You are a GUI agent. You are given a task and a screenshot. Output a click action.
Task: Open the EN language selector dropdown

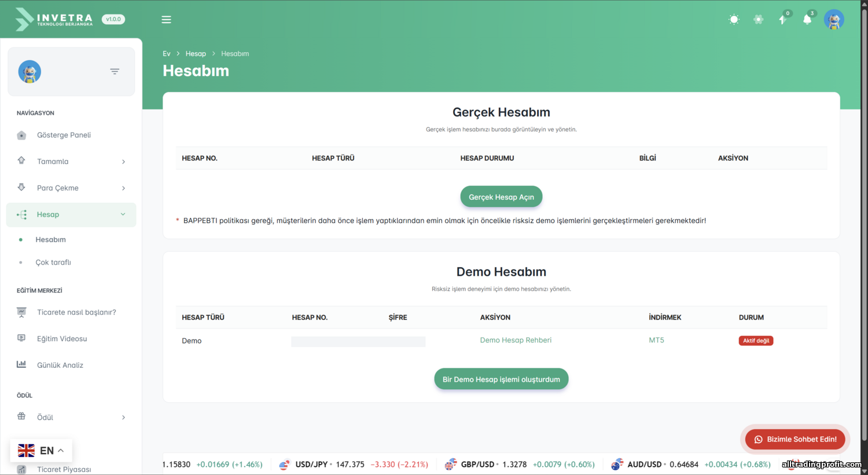click(41, 451)
